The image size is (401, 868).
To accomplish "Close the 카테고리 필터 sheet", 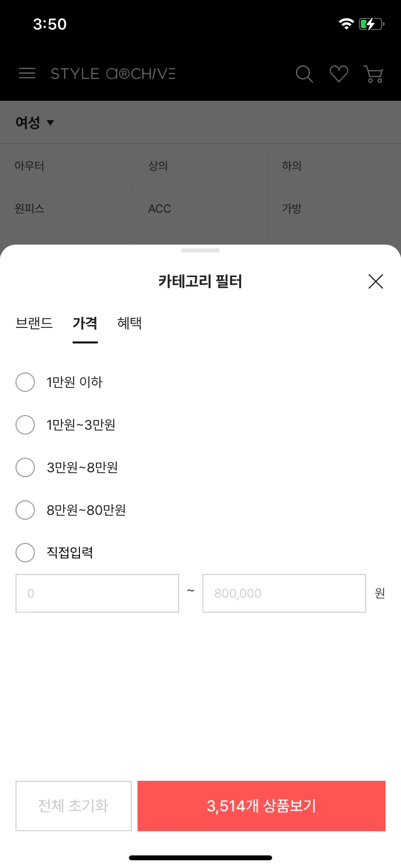I will (376, 281).
